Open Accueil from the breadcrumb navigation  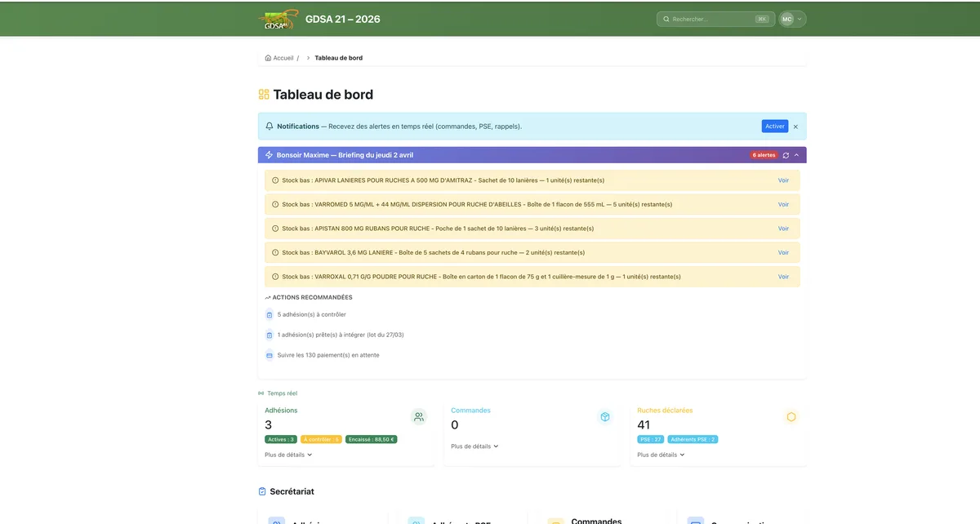(284, 57)
